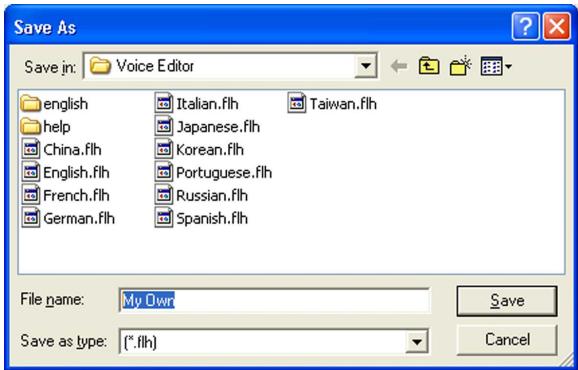
Task: Select the French.flh file icon
Action: point(31,195)
